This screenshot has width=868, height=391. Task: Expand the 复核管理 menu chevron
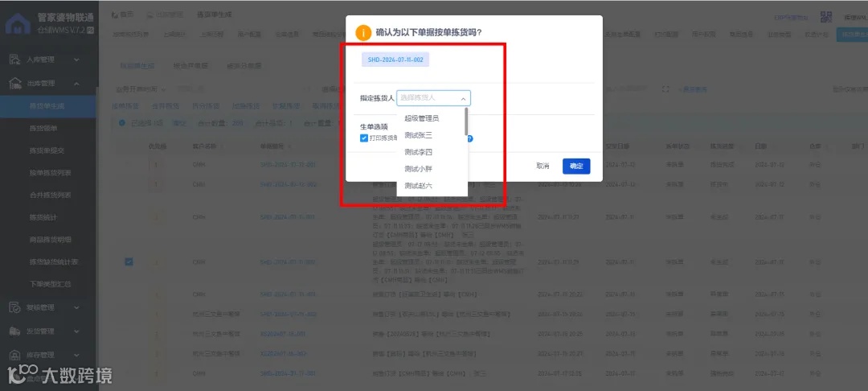[x=76, y=307]
